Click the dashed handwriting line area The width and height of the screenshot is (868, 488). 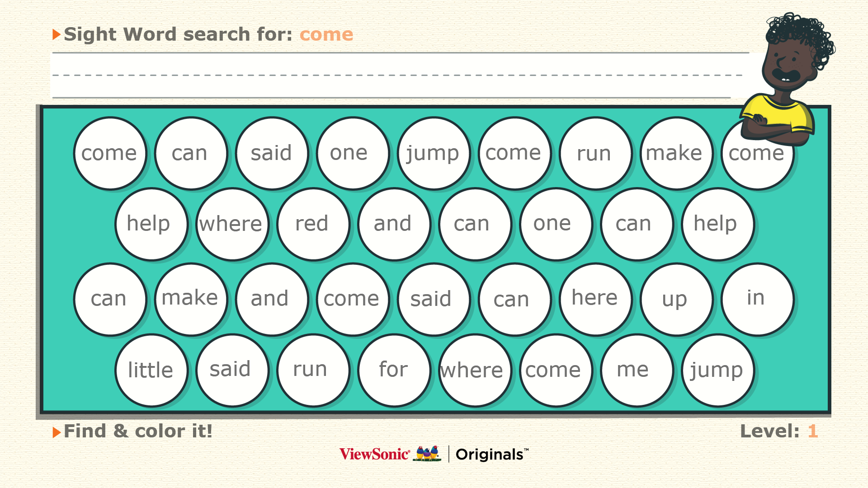[x=398, y=75]
